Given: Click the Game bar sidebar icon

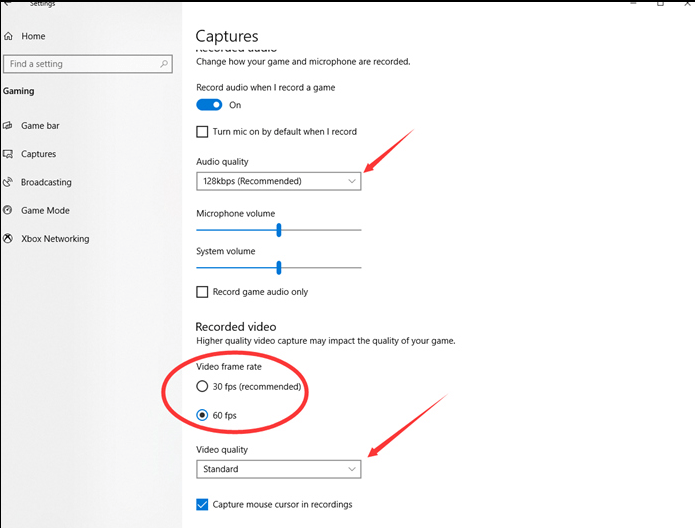Looking at the screenshot, I should click(9, 126).
